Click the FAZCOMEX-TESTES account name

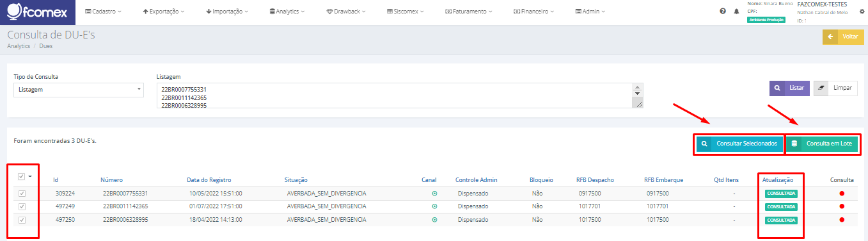pos(823,4)
